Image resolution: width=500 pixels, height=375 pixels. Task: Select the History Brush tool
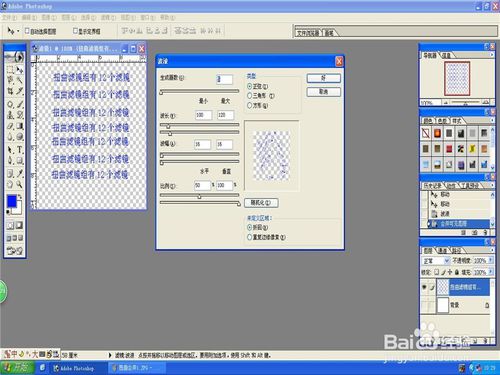(x=20, y=115)
